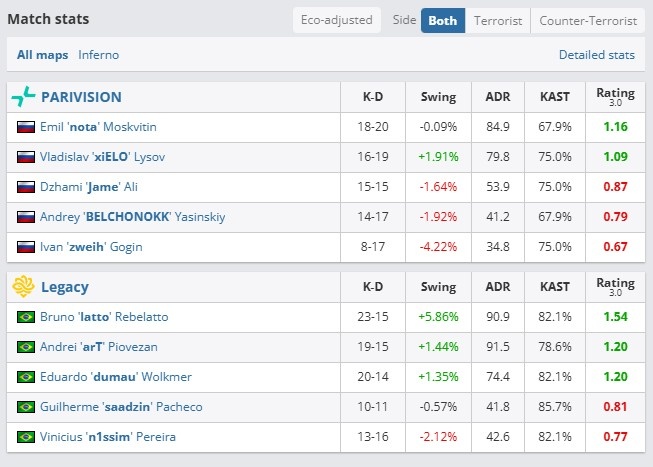This screenshot has width=653, height=467.
Task: Open Dzhami 'Jame' Ali player profile
Action: tap(89, 187)
